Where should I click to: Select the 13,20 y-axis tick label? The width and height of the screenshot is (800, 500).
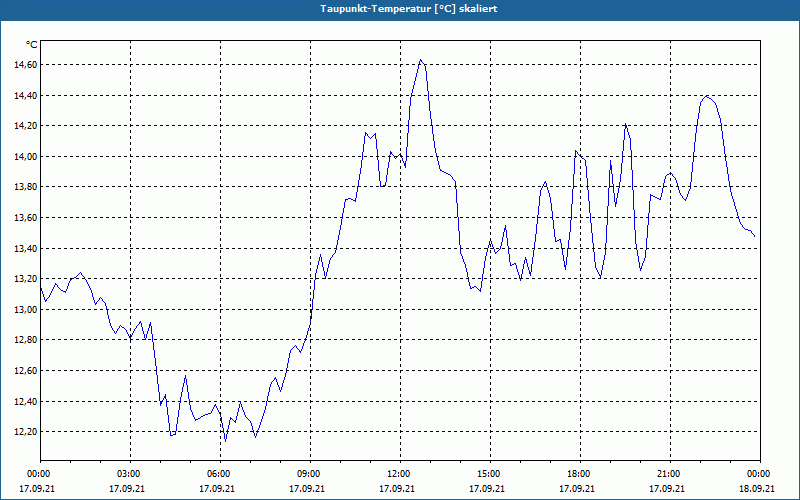pos(23,279)
